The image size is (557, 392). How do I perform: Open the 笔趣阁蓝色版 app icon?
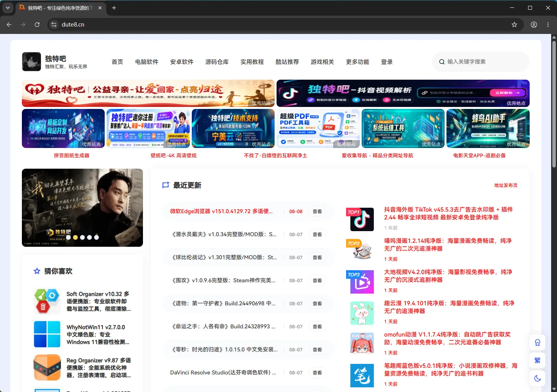tap(362, 376)
